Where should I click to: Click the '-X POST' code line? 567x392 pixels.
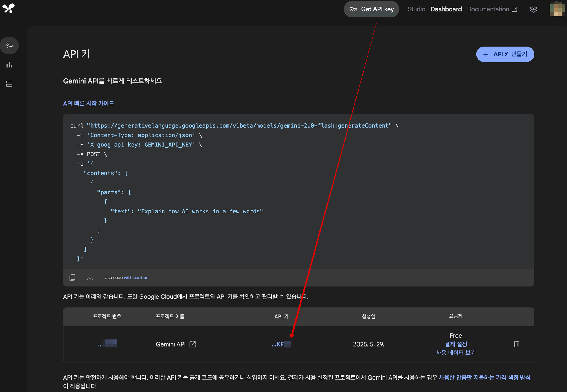[92, 154]
